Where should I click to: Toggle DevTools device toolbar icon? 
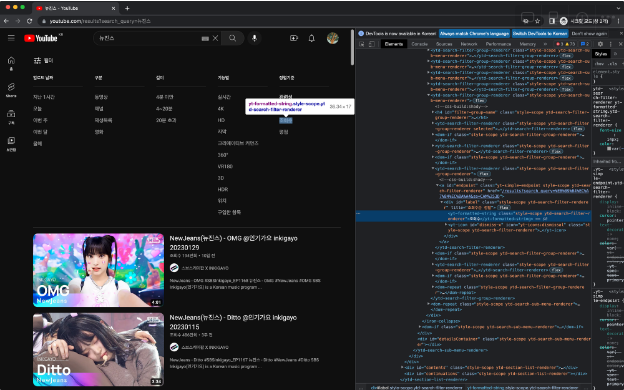pyautogui.click(x=372, y=44)
